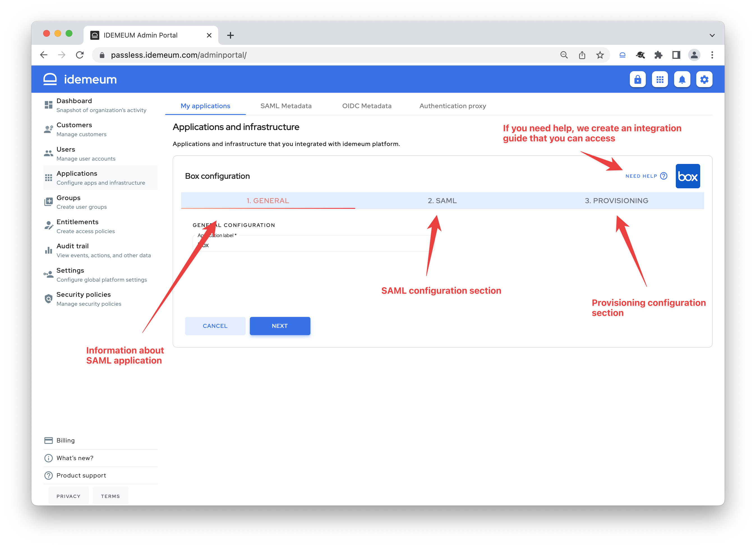Reload the page with browser refresh icon
This screenshot has width=756, height=547.
coord(80,55)
